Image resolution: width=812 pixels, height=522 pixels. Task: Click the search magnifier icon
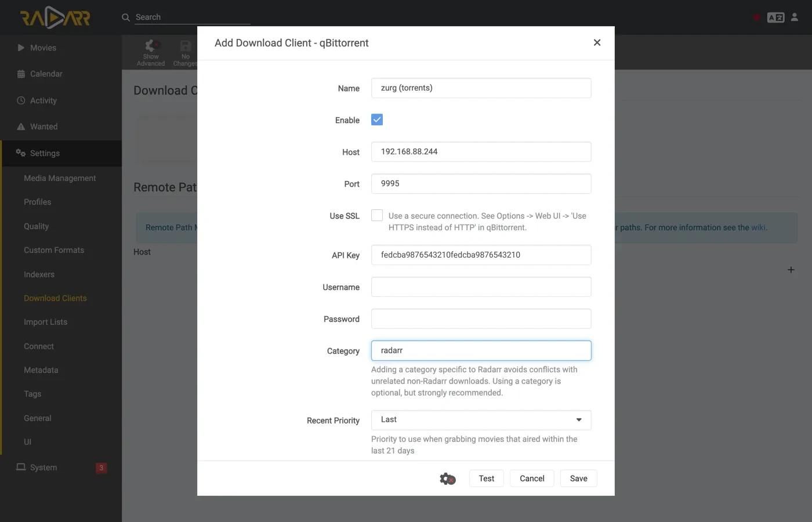point(126,17)
